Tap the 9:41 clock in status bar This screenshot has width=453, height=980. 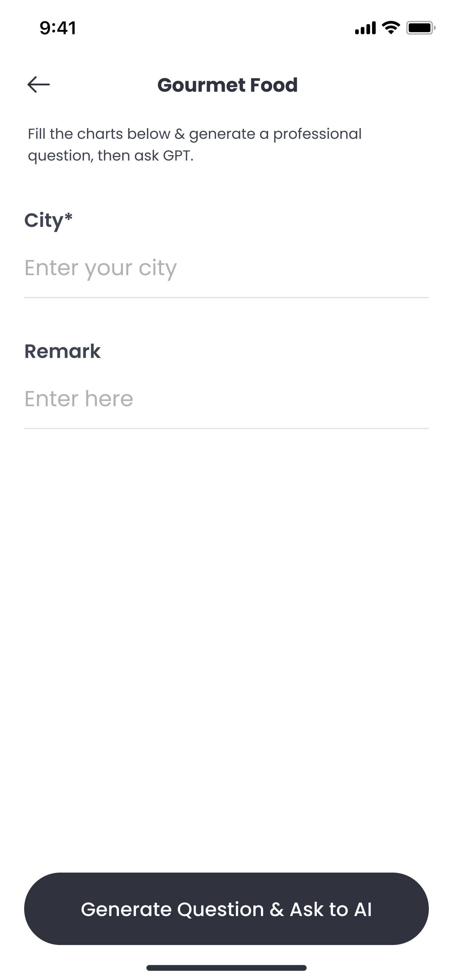click(x=58, y=28)
